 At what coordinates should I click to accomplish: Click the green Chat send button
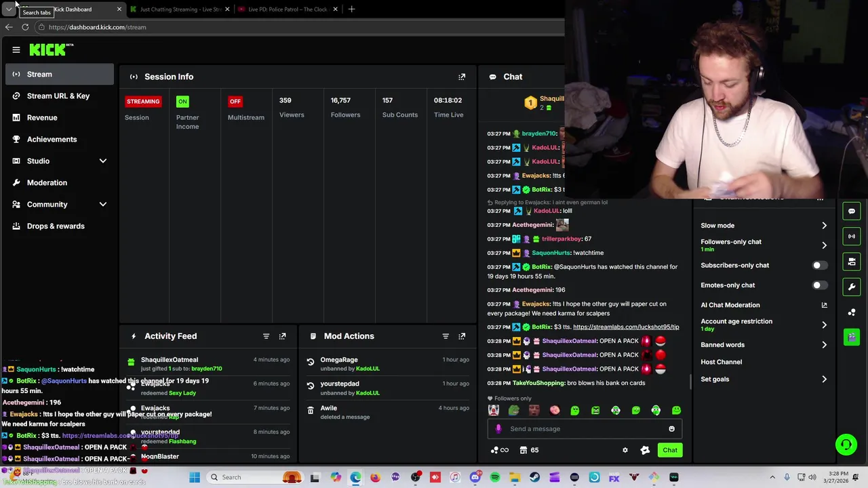[x=670, y=450]
